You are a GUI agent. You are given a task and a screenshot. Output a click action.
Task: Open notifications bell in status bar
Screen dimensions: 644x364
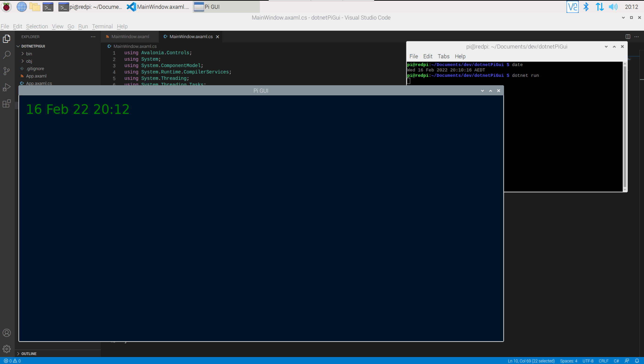(x=637, y=361)
